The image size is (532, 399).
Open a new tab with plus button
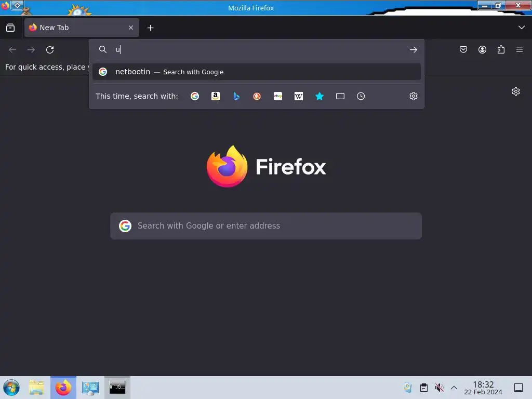(x=150, y=28)
